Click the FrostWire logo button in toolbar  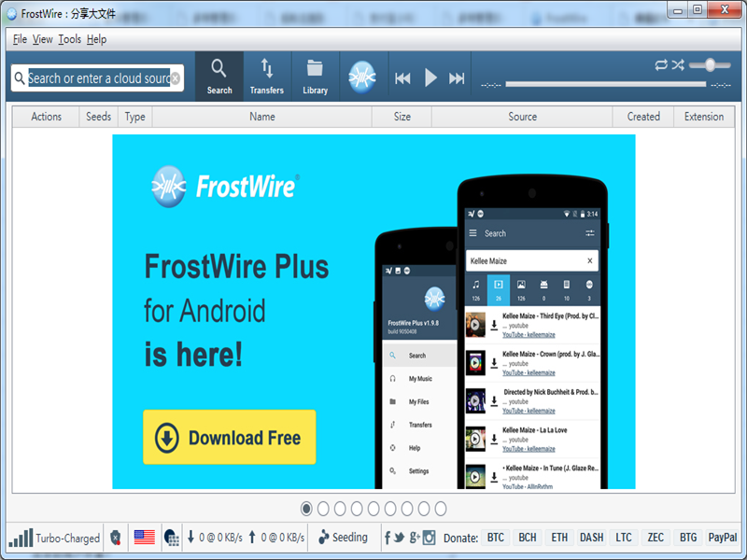pyautogui.click(x=362, y=77)
